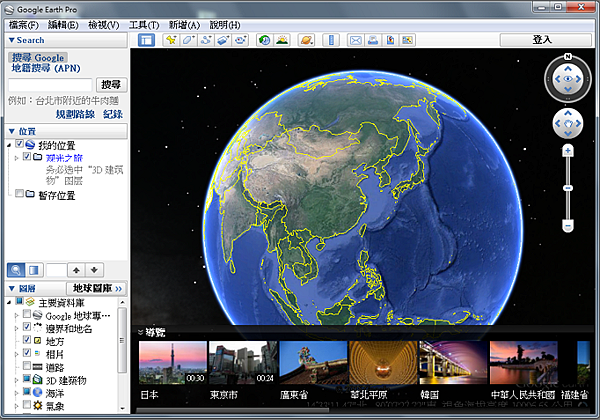Check 暫存位置 checkbox
Viewport: 600px width, 420px height.
(x=19, y=193)
